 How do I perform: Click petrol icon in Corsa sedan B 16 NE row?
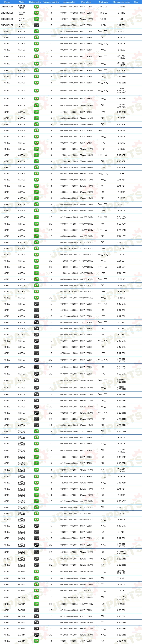(36, 13)
